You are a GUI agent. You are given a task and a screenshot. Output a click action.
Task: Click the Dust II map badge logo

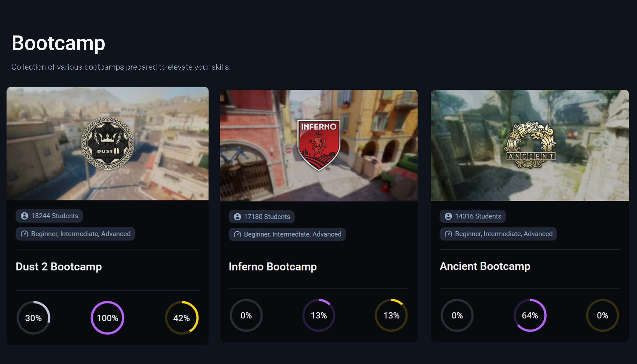[108, 143]
